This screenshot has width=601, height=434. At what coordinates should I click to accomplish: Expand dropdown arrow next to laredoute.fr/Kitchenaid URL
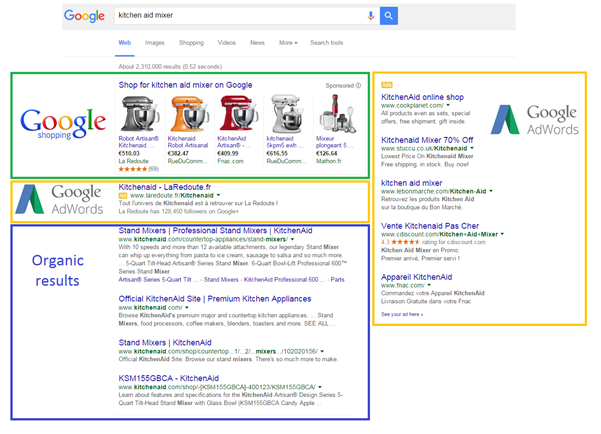click(x=218, y=196)
